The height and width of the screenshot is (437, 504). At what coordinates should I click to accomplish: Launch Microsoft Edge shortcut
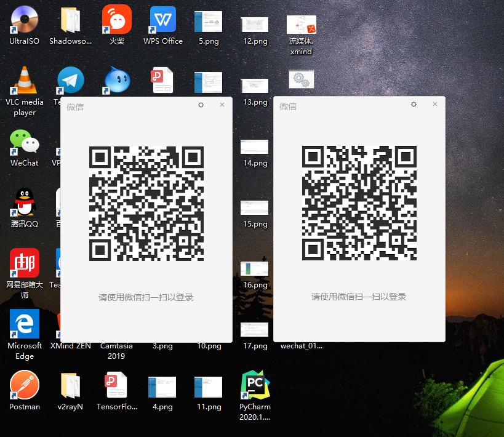coord(25,324)
